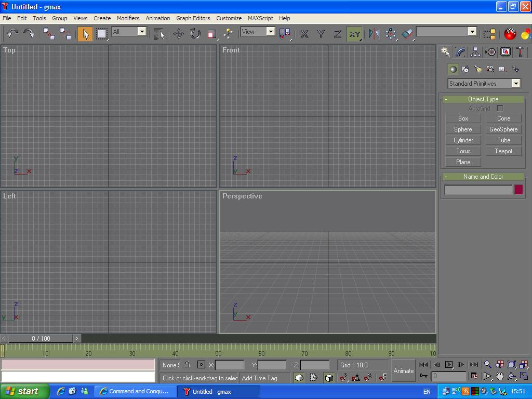Open the Modifiers menu

pos(128,18)
